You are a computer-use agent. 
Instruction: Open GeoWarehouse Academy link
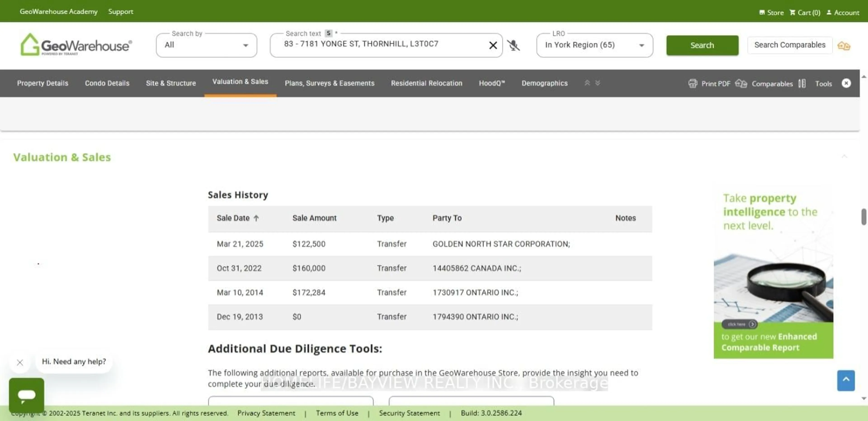point(59,12)
